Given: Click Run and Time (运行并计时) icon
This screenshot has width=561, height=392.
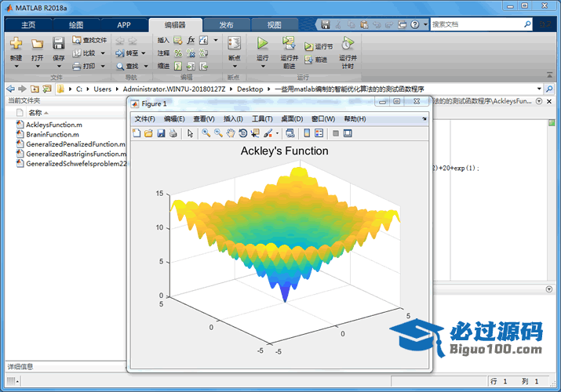Looking at the screenshot, I should (348, 43).
